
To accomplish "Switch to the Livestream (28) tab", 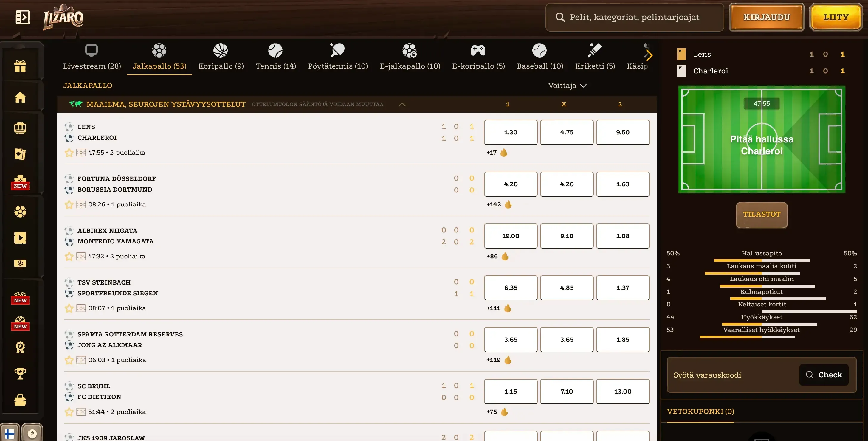I will 92,57.
